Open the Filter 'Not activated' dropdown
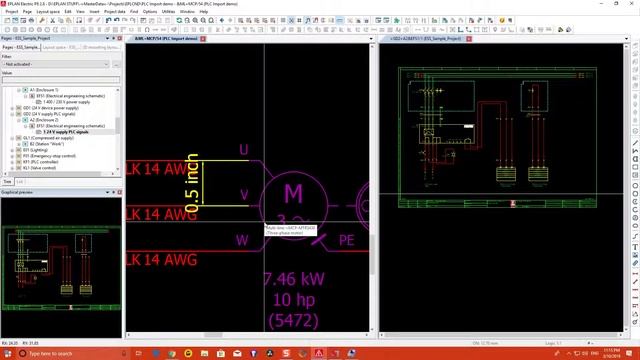 click(56, 64)
